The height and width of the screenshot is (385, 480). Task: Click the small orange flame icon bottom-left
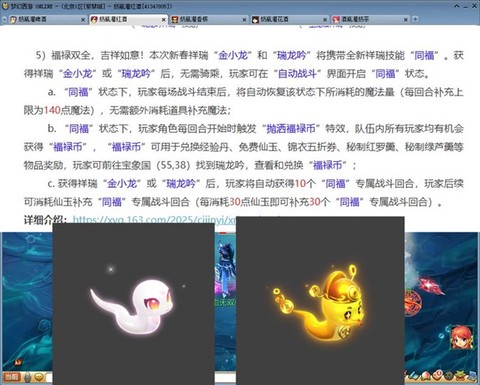pyautogui.click(x=17, y=362)
